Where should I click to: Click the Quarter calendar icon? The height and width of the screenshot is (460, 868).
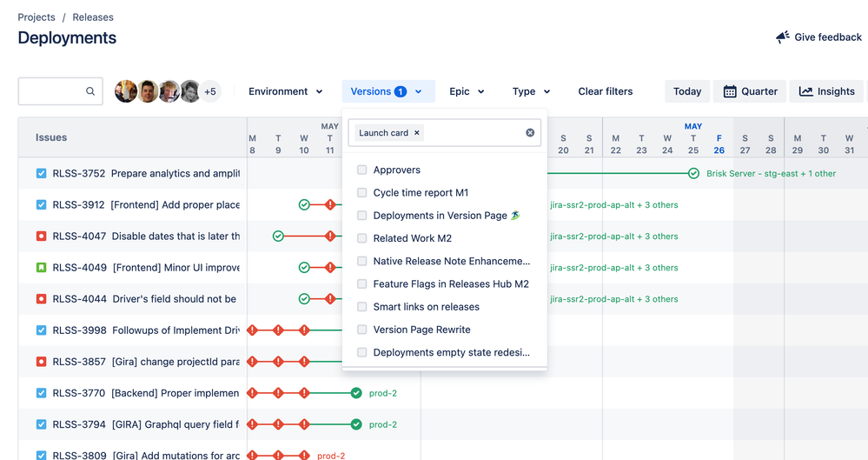[x=730, y=91]
